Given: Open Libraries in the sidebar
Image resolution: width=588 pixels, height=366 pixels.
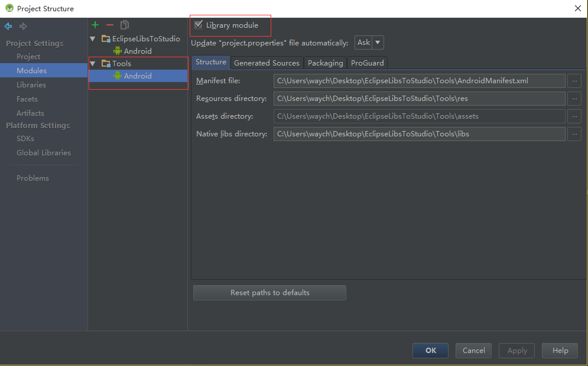Looking at the screenshot, I should point(31,84).
